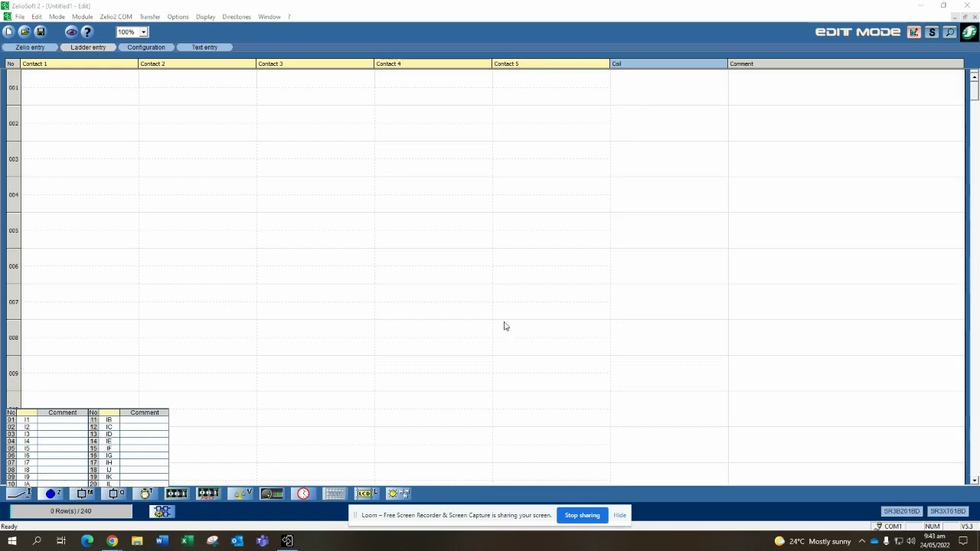Viewport: 980px width, 551px height.
Task: Click the SR3B261BD module label
Action: (901, 511)
